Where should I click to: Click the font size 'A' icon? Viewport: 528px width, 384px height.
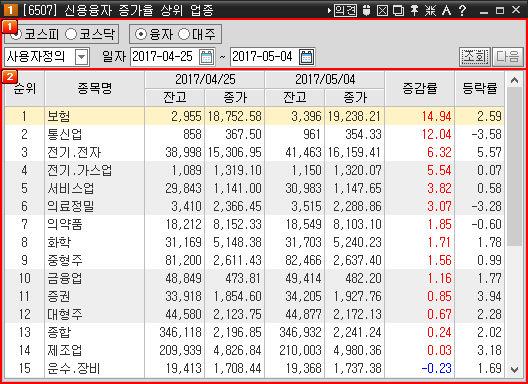(x=447, y=10)
